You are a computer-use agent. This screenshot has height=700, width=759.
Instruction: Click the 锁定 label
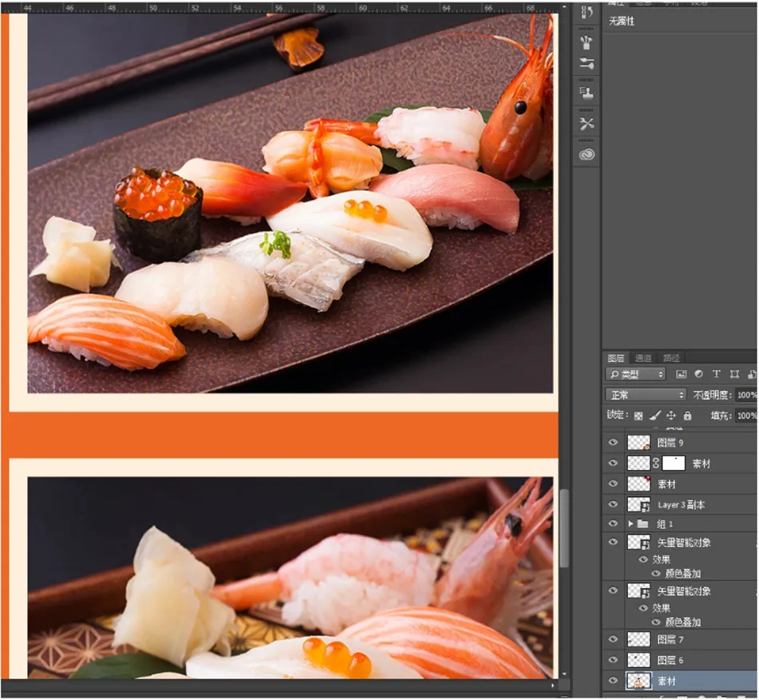coord(618,415)
